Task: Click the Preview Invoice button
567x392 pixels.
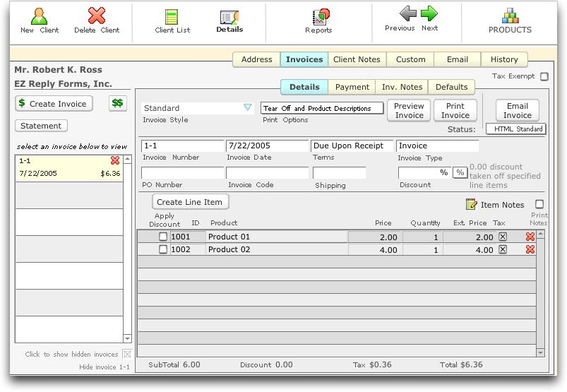Action: pyautogui.click(x=409, y=111)
